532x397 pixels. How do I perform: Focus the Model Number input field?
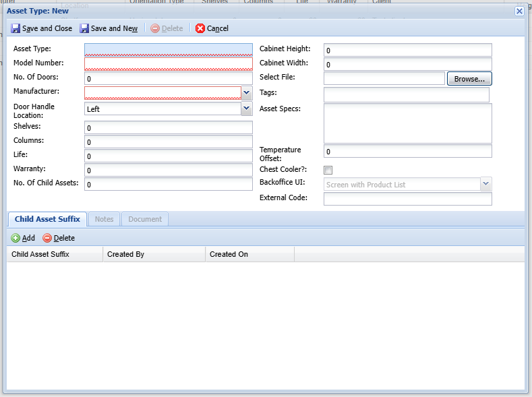(168, 63)
